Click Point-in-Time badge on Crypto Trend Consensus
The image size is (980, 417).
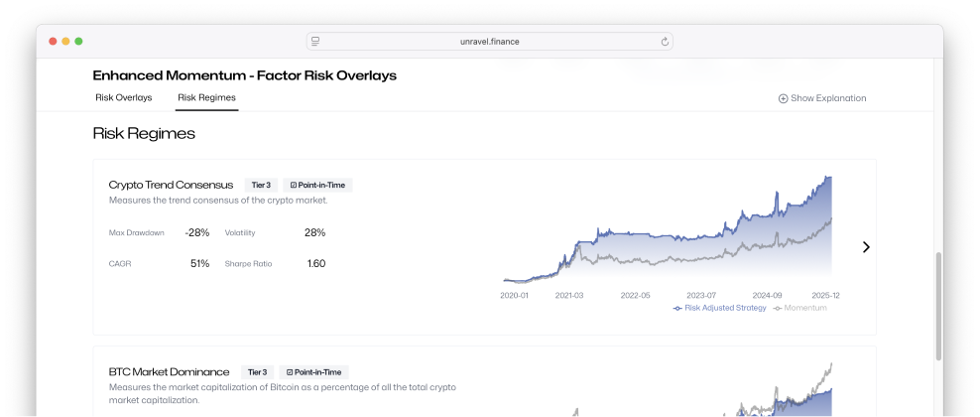point(317,185)
